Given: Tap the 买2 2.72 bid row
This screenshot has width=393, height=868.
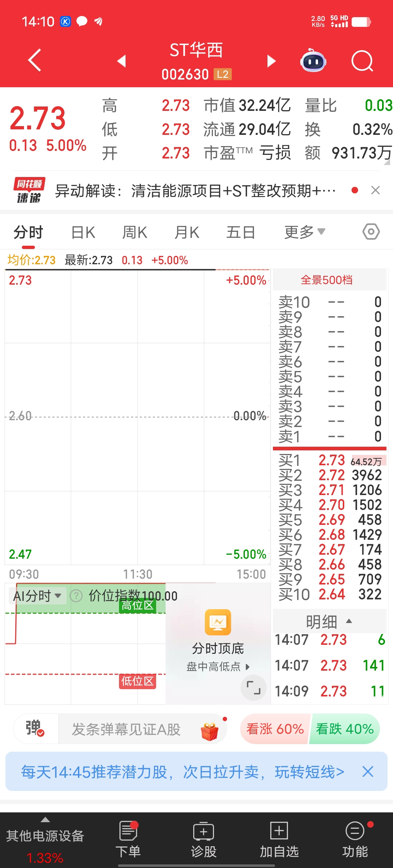Looking at the screenshot, I should (329, 475).
